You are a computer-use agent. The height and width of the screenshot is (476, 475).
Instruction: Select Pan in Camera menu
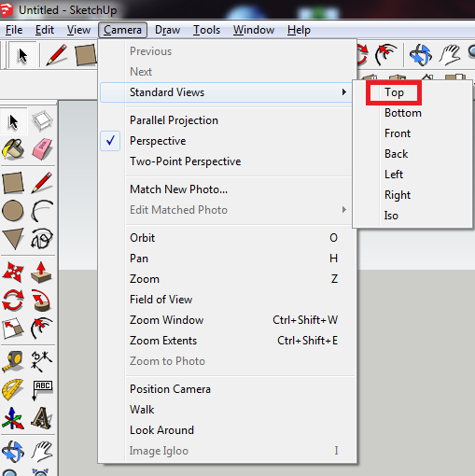tap(226, 259)
